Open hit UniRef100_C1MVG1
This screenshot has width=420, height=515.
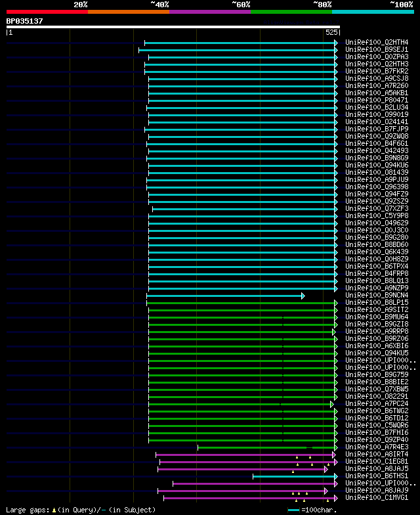click(x=377, y=498)
